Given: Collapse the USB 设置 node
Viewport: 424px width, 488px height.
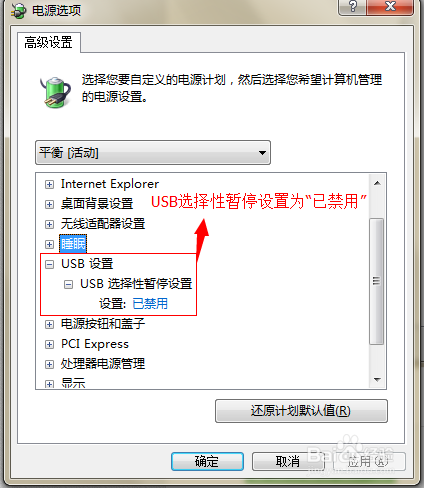Looking at the screenshot, I should coord(49,264).
